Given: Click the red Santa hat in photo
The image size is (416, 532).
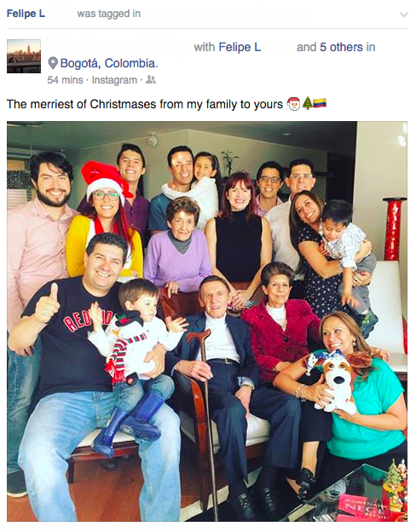Looking at the screenshot, I should pyautogui.click(x=105, y=180).
